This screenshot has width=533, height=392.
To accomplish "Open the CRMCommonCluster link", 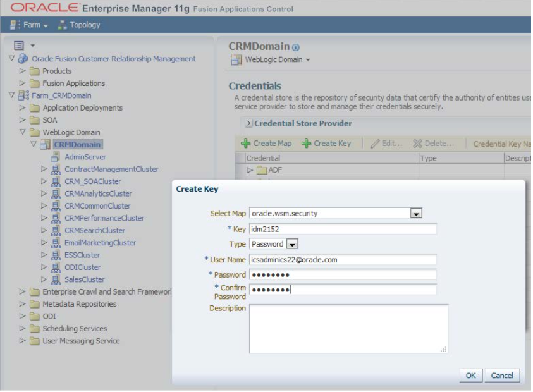I will pos(97,205).
